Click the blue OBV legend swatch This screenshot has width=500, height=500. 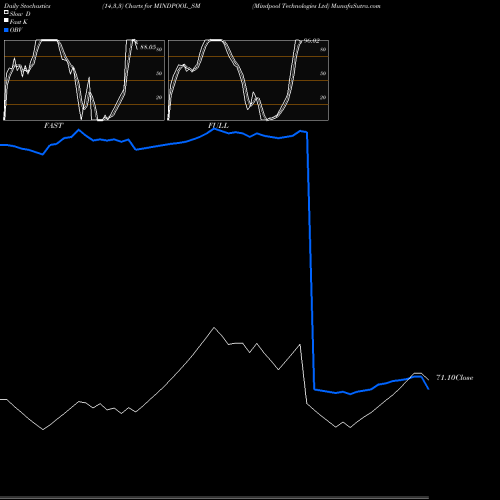[6, 30]
